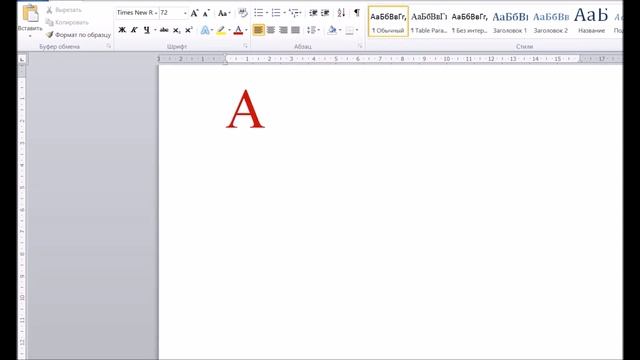Click the Вставить paste clipboard icon
Screen dimensions: 640x360
point(31,14)
